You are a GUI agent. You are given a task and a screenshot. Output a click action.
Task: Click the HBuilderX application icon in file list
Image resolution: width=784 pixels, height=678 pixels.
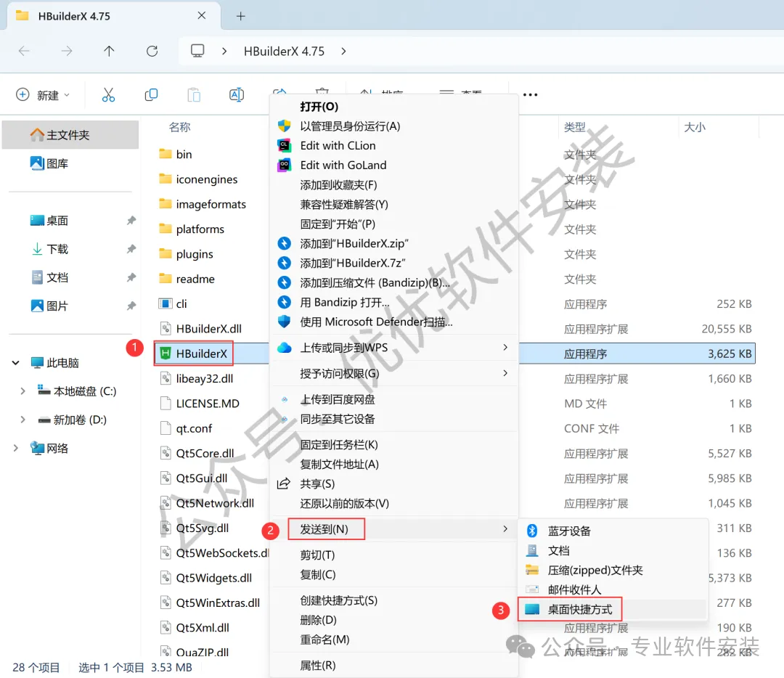[165, 354]
